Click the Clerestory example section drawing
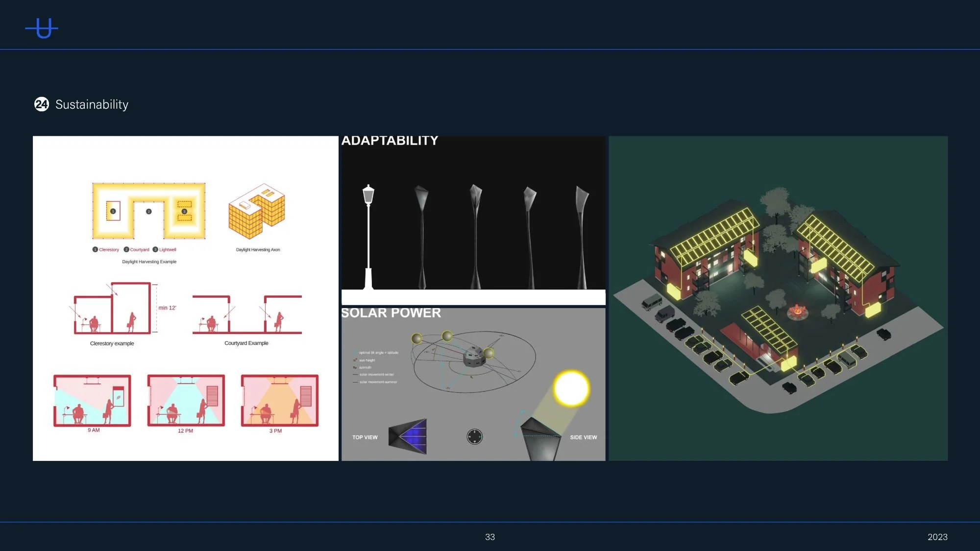 point(113,309)
